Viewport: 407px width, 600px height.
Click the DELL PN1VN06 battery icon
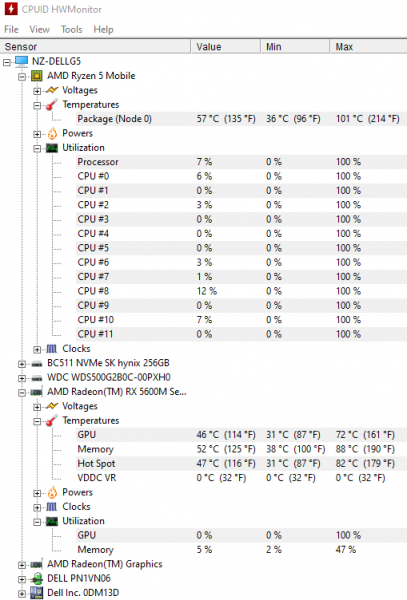pos(37,578)
